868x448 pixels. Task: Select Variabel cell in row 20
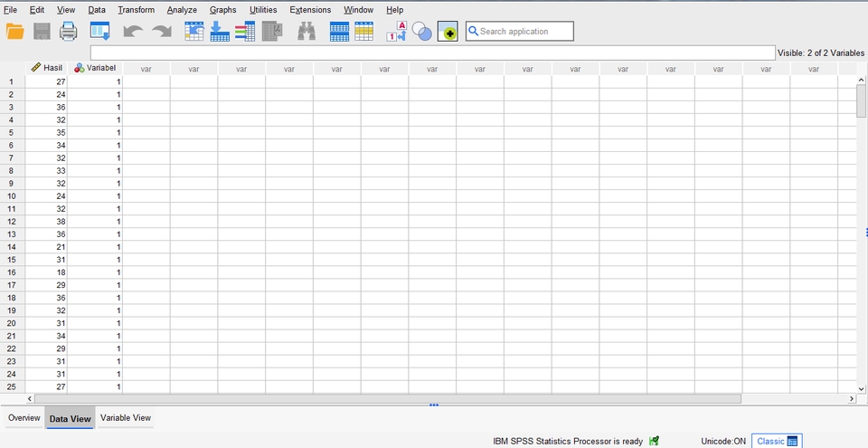tap(95, 323)
